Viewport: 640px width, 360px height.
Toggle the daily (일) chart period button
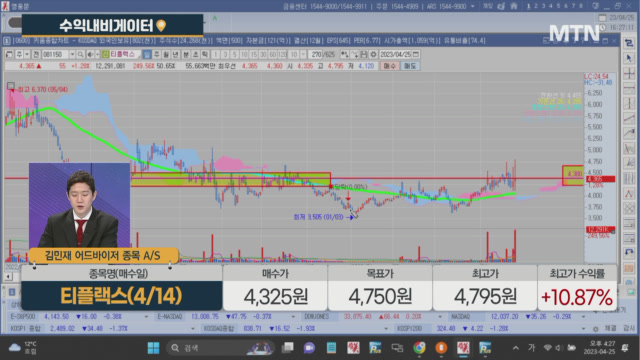(x=147, y=54)
